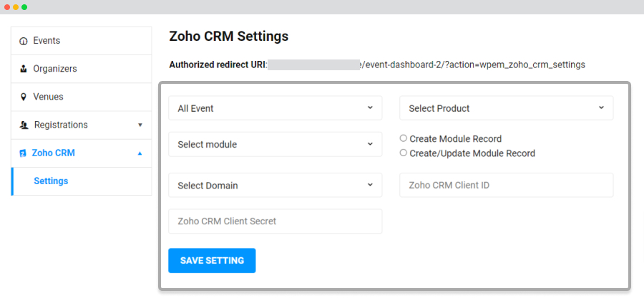Click the Organizers person icon
The image size is (644, 301).
click(24, 69)
